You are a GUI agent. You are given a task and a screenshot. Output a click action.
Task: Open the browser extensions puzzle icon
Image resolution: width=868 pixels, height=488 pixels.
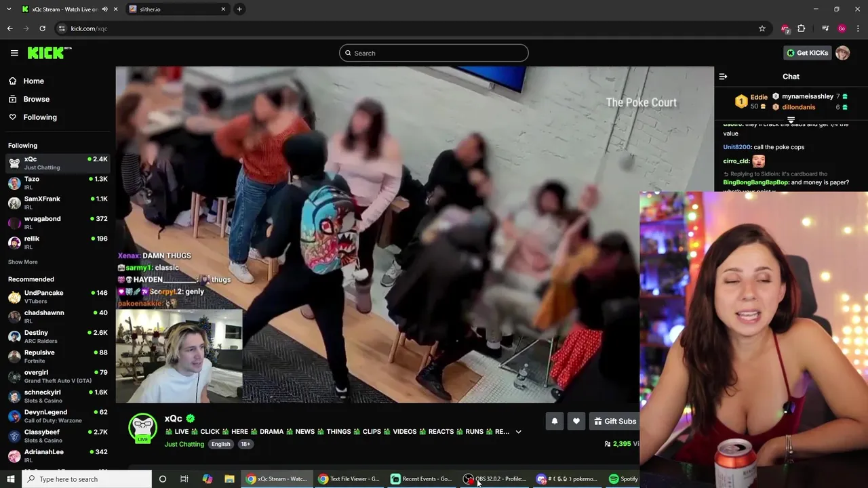click(802, 28)
